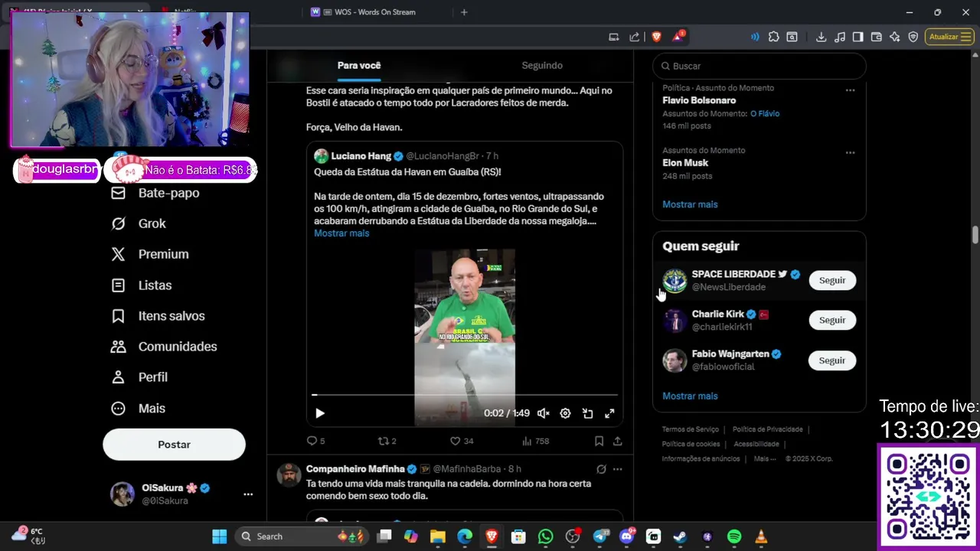Open Comunidades in the sidebar

164,347
